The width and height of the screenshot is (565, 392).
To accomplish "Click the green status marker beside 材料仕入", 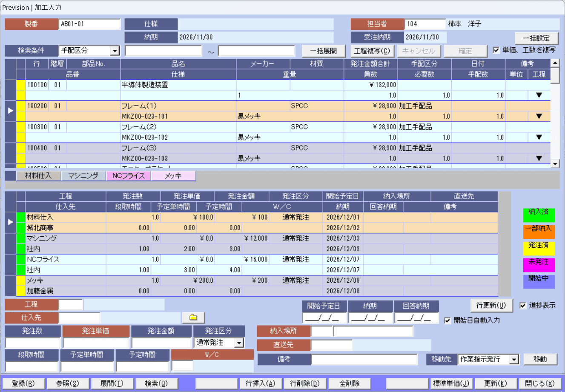I will click(21, 222).
